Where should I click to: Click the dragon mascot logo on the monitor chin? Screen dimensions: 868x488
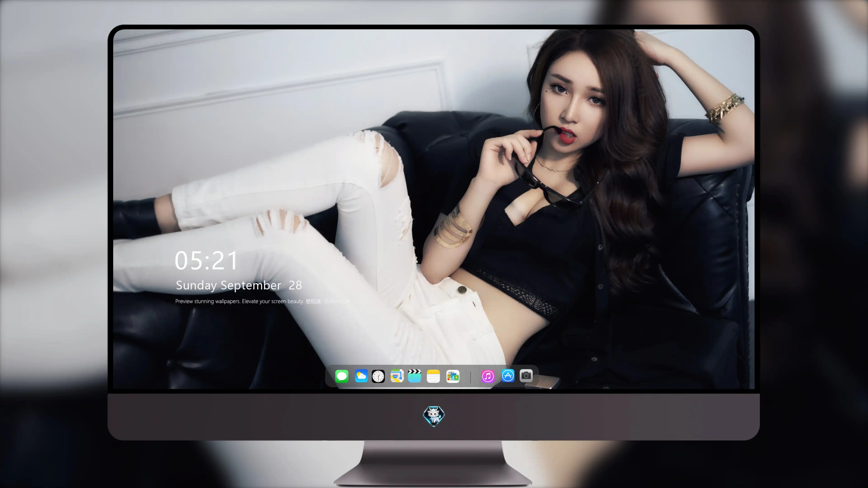pyautogui.click(x=434, y=416)
